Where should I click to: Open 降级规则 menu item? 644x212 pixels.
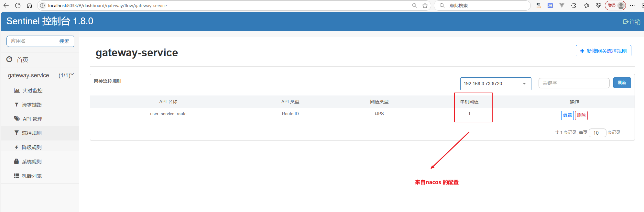click(32, 148)
